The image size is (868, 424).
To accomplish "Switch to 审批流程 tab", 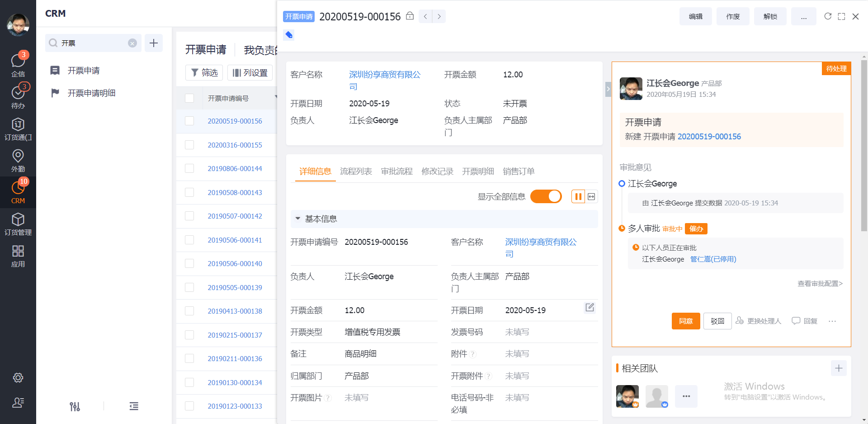I will coord(396,171).
